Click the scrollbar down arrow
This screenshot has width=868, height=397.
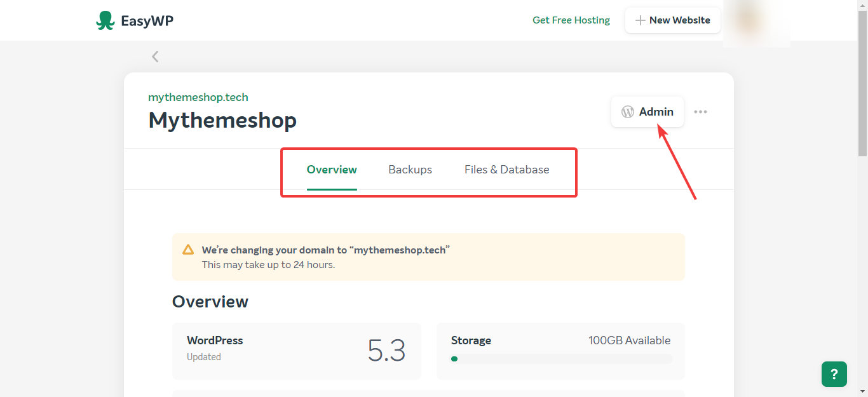(862, 391)
